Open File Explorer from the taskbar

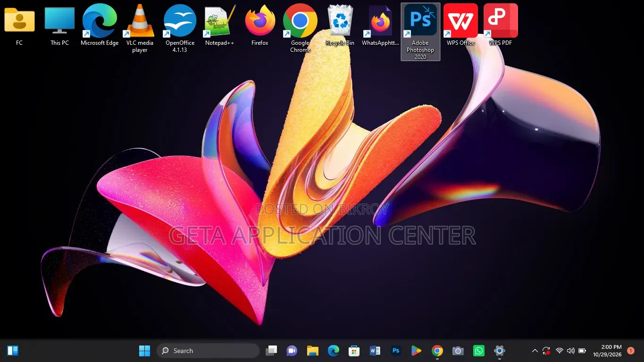coord(313,351)
